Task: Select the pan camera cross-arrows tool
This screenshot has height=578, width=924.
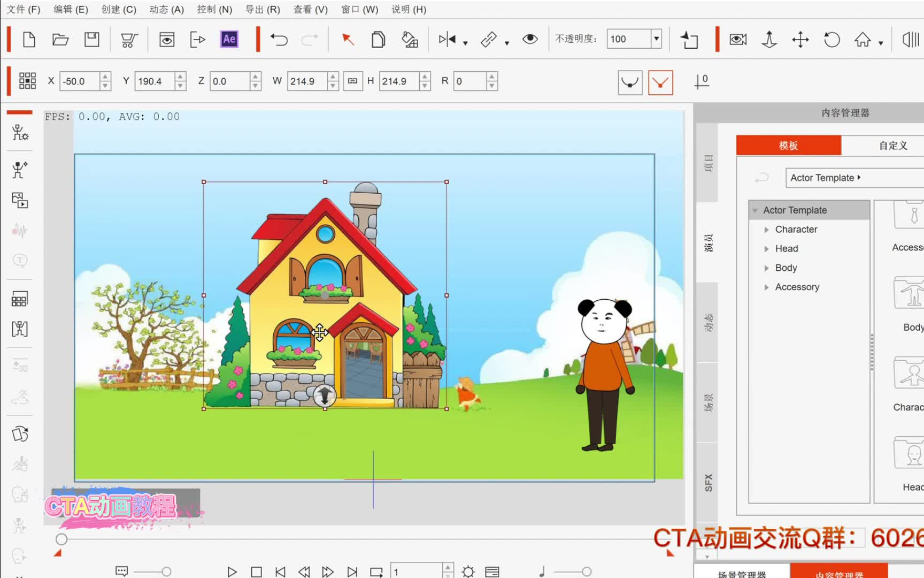Action: 800,40
